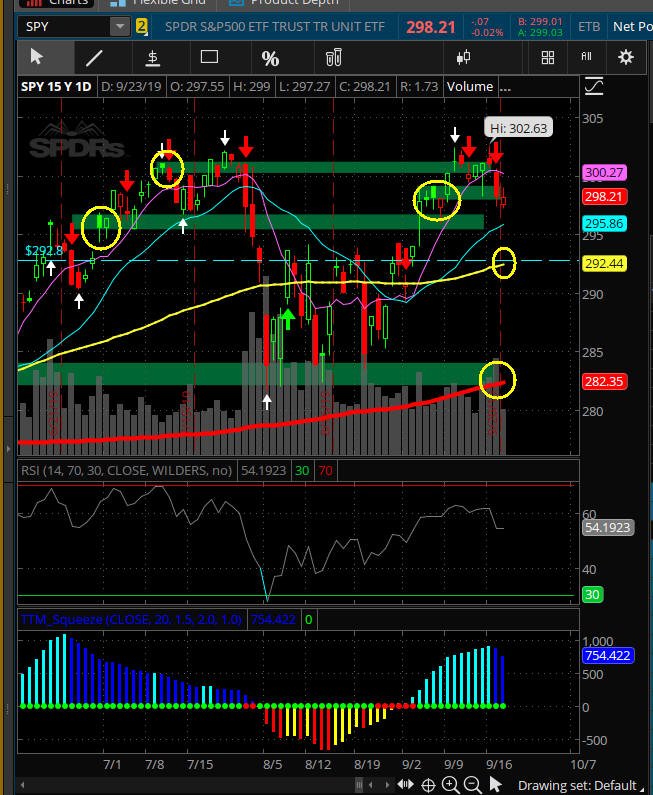Click the 9/16 date on the time axis
The image size is (653, 795).
click(x=499, y=764)
